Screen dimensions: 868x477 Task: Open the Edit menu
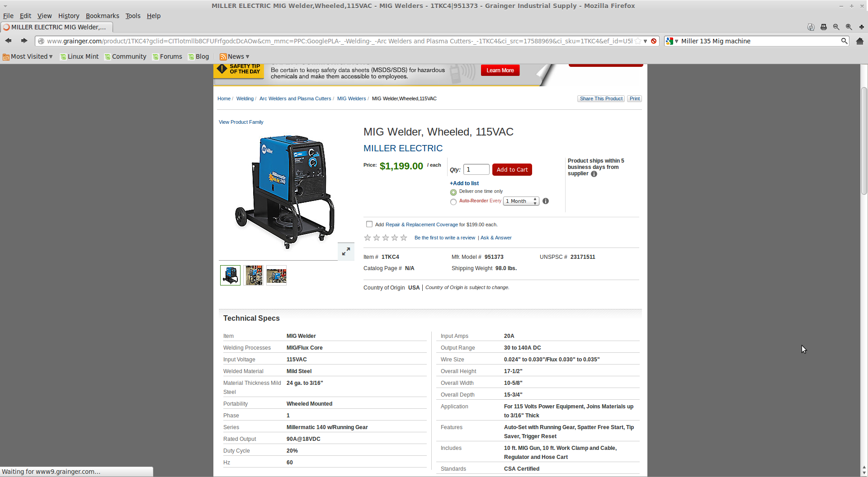(x=25, y=16)
